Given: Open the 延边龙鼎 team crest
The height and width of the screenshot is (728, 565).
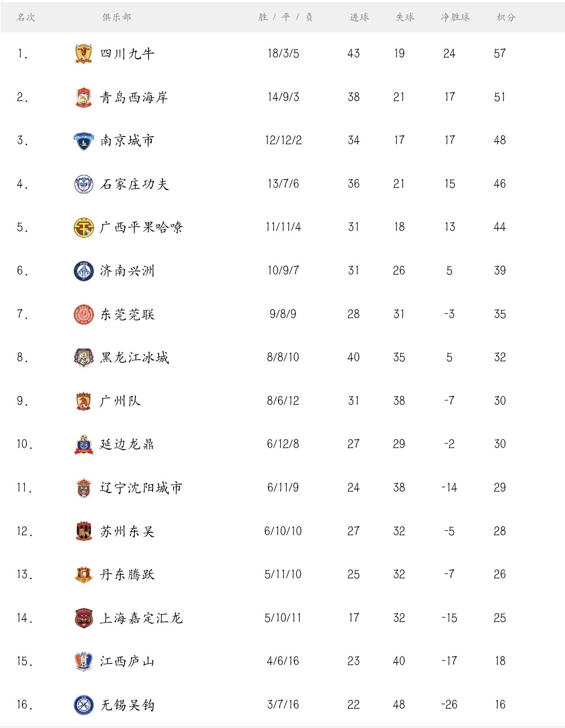Looking at the screenshot, I should (x=84, y=444).
